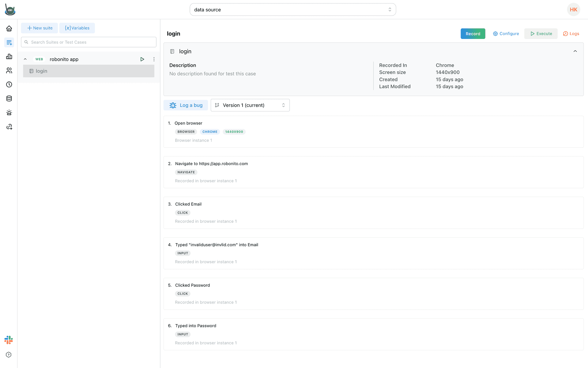Select step 1 Open browser

(374, 132)
